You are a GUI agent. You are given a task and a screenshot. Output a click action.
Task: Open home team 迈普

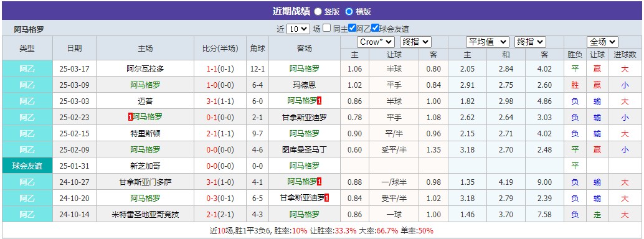(145, 101)
